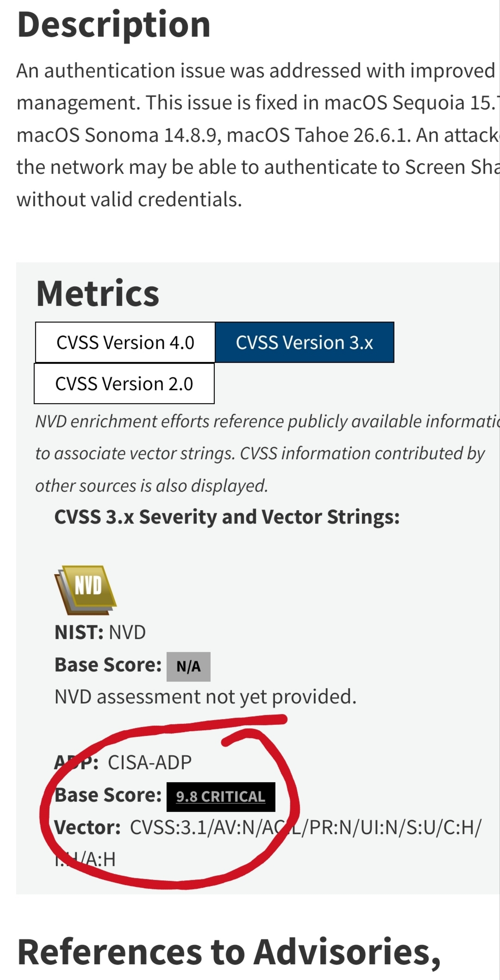
Task: Click the 'Base Score:' label under NIST
Action: (x=108, y=665)
